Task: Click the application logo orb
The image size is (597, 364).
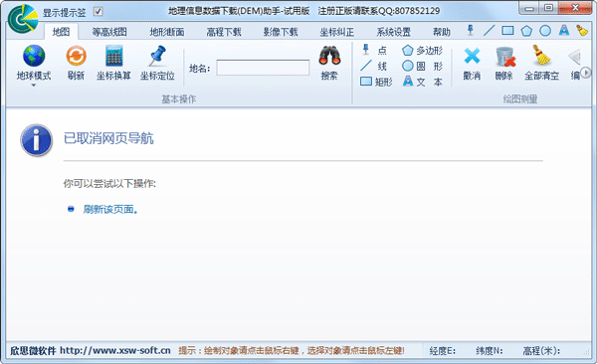Action: tap(23, 19)
